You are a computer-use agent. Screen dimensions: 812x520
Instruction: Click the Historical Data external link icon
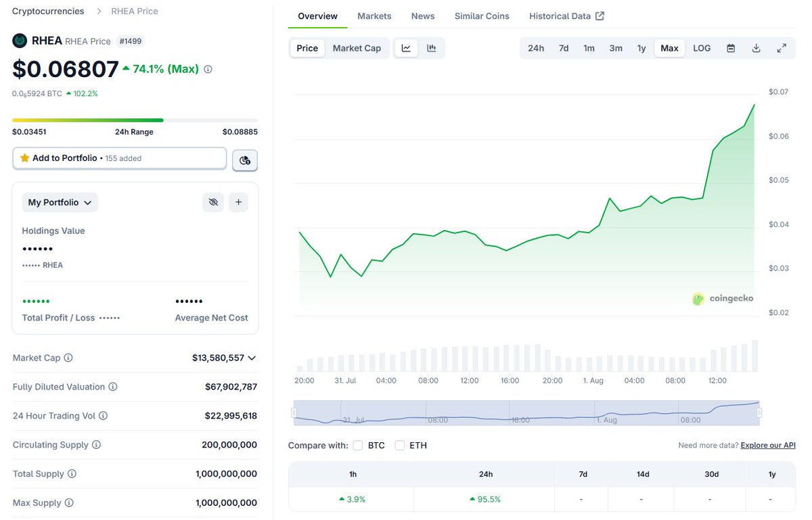tap(600, 16)
